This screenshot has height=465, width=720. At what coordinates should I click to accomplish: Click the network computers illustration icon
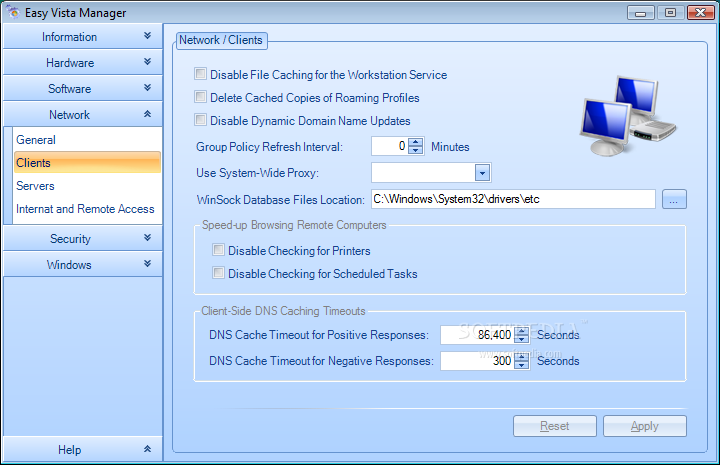coord(627,116)
